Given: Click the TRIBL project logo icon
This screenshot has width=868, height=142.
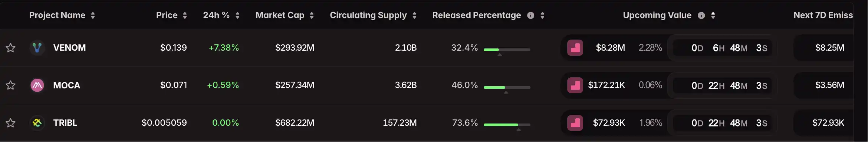Looking at the screenshot, I should (x=37, y=123).
